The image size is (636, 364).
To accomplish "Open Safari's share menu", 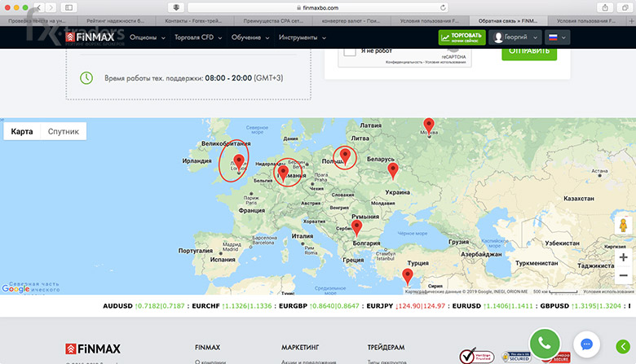I will coord(605,7).
